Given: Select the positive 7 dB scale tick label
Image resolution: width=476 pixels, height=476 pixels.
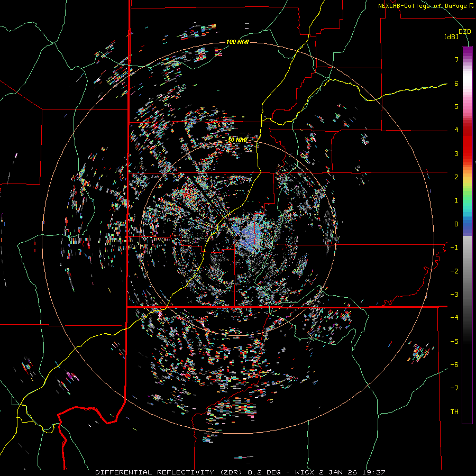Looking at the screenshot, I should (x=456, y=59).
